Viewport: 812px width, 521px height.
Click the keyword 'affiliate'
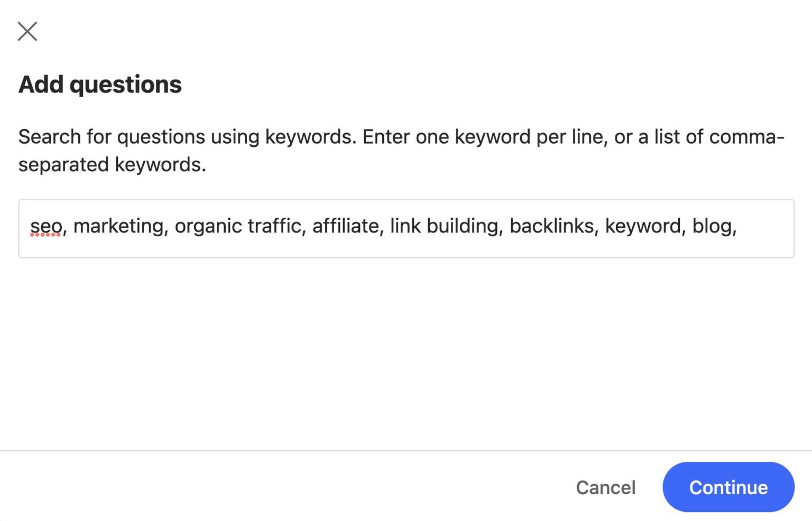pyautogui.click(x=344, y=226)
